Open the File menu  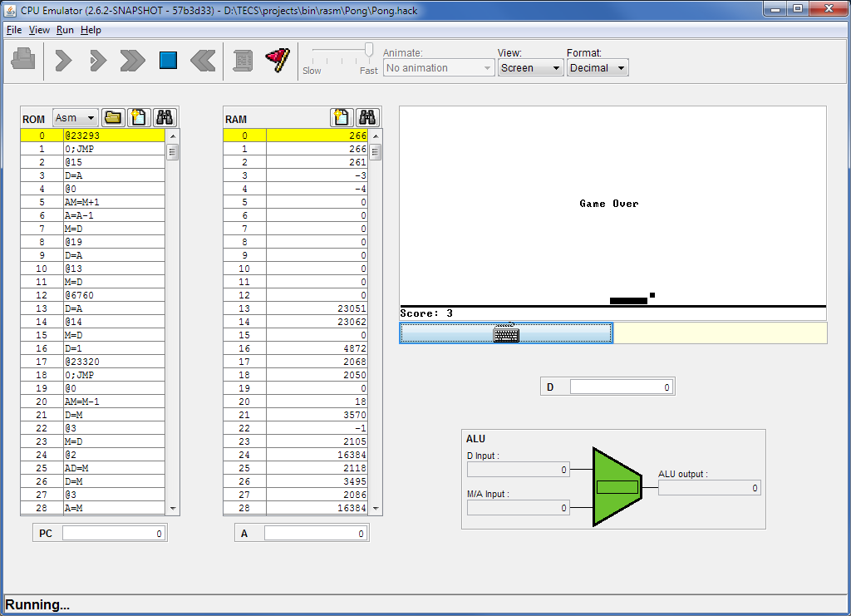click(14, 30)
